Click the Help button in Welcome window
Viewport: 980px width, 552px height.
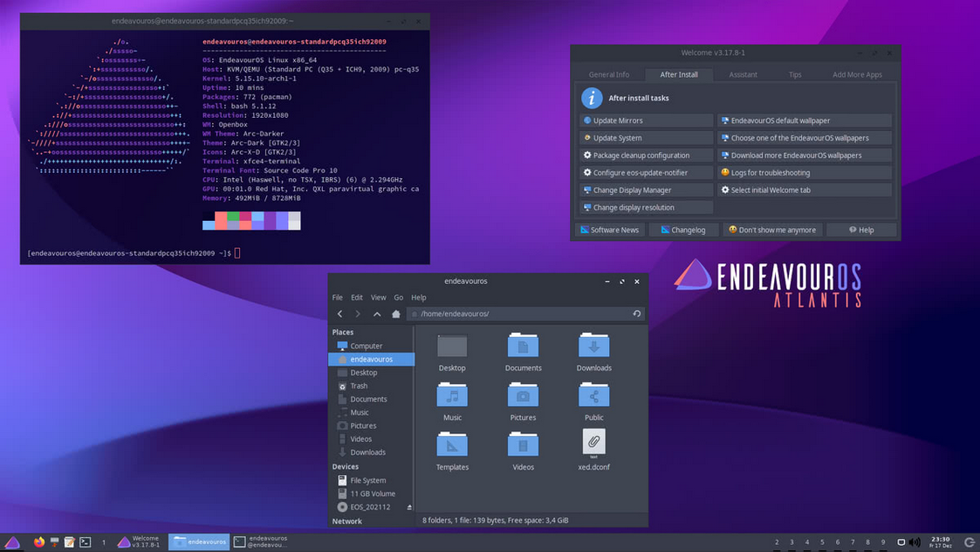(861, 231)
